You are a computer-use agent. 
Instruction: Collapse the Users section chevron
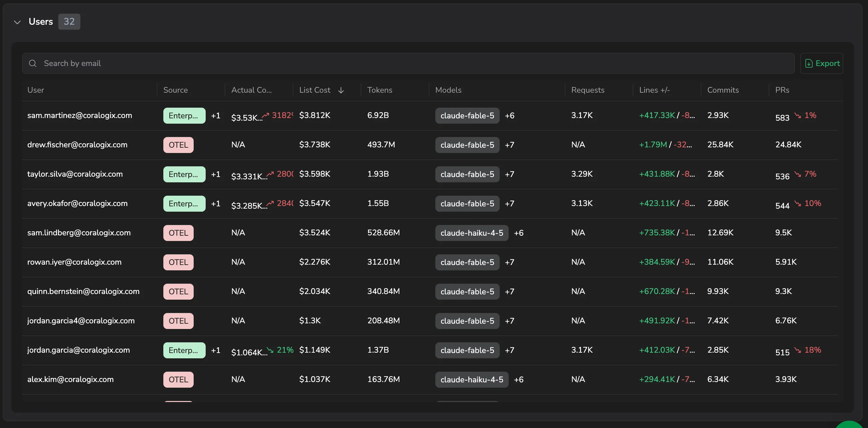pyautogui.click(x=17, y=22)
